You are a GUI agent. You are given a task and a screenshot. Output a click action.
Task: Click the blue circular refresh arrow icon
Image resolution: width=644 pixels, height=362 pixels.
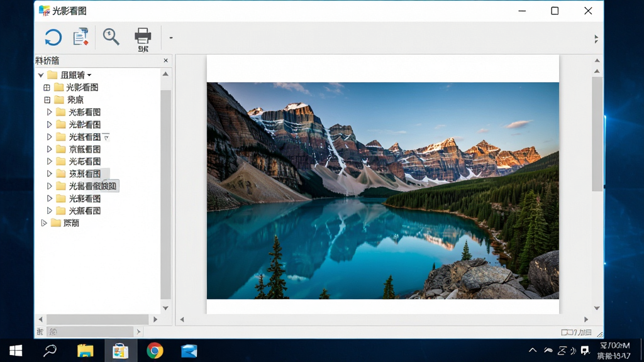tap(53, 37)
